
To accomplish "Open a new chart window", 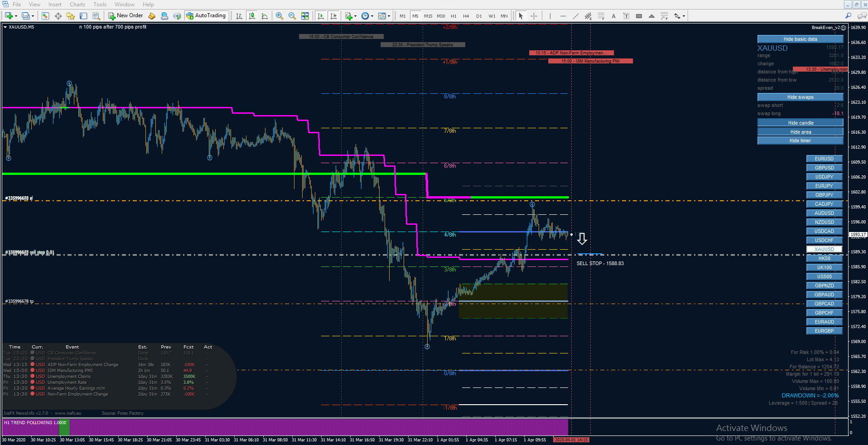I will 8,16.
